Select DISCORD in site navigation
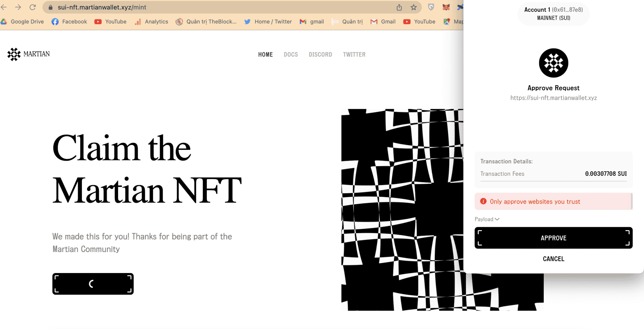This screenshot has height=329, width=644. click(320, 54)
